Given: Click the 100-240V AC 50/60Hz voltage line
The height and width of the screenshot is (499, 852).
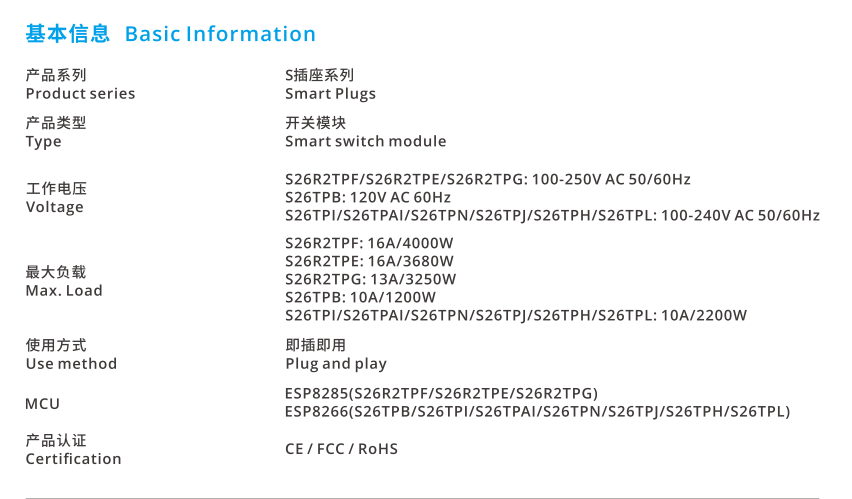Looking at the screenshot, I should tap(553, 216).
